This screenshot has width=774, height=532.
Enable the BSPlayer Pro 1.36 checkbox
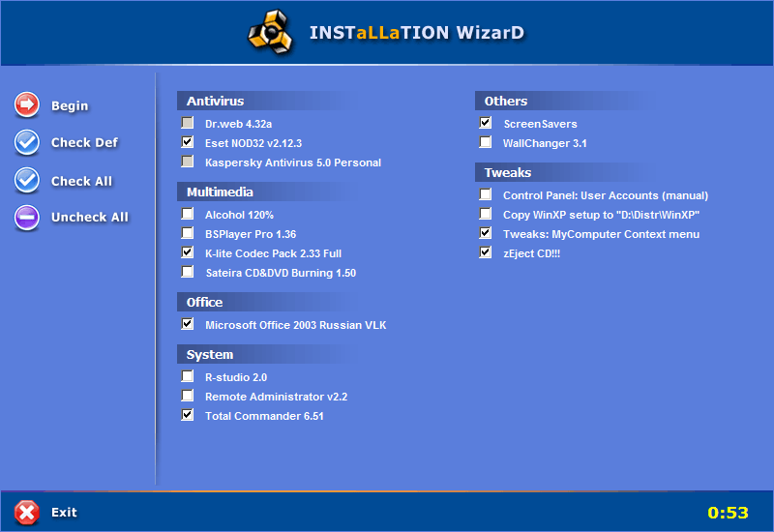click(x=188, y=233)
